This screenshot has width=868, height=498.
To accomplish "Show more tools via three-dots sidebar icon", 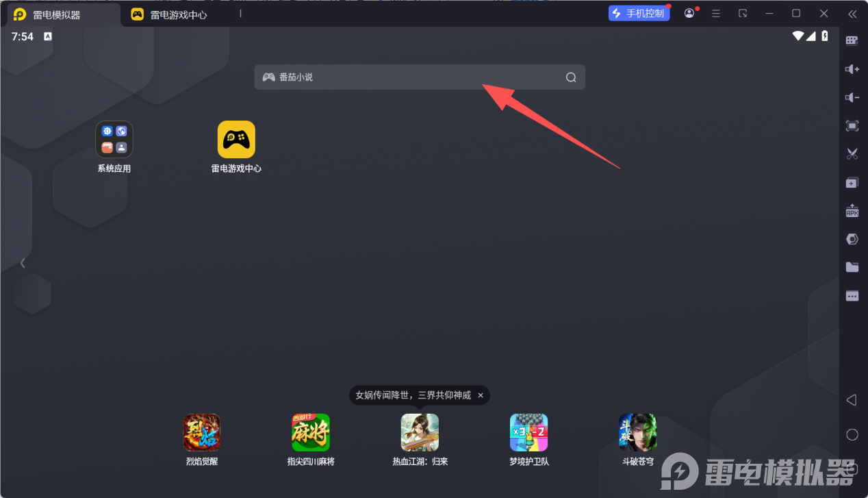I will (852, 296).
